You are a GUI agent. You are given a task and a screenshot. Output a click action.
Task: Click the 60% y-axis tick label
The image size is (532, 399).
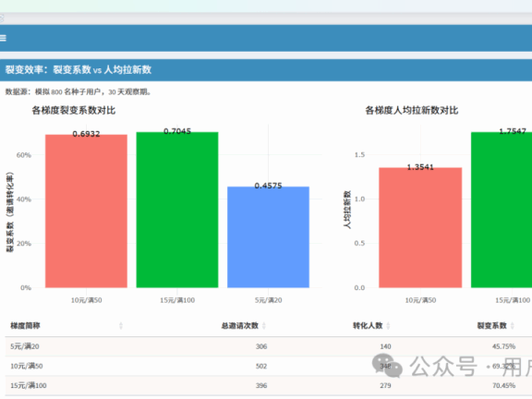24,155
